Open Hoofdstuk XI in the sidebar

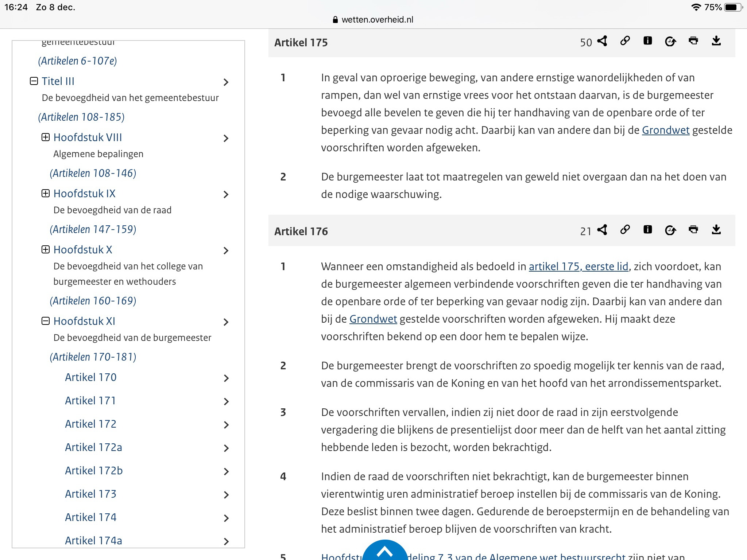pyautogui.click(x=84, y=321)
